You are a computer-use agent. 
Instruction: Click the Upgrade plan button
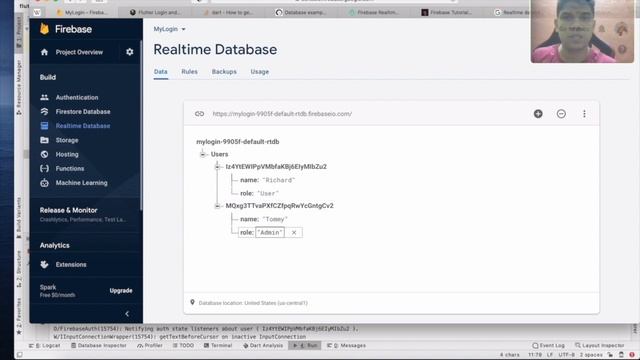121,291
